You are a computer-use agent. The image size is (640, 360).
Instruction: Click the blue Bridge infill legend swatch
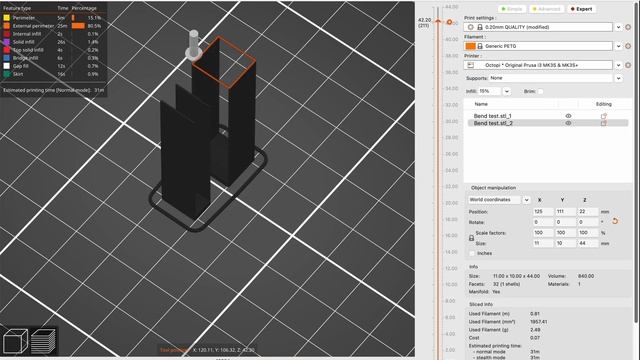coord(7,58)
